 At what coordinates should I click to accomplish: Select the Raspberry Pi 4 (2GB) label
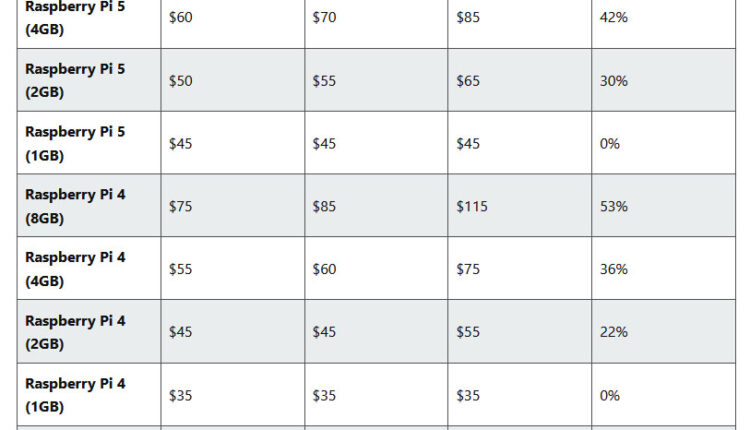point(75,331)
